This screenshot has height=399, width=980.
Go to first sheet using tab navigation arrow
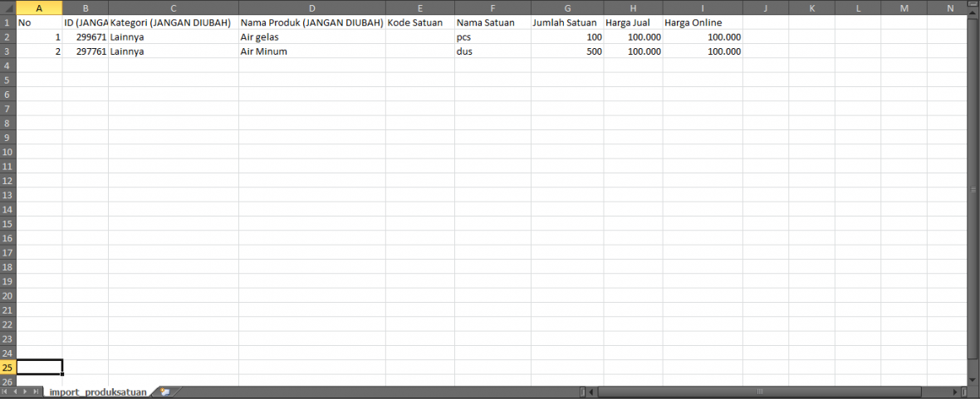6,392
